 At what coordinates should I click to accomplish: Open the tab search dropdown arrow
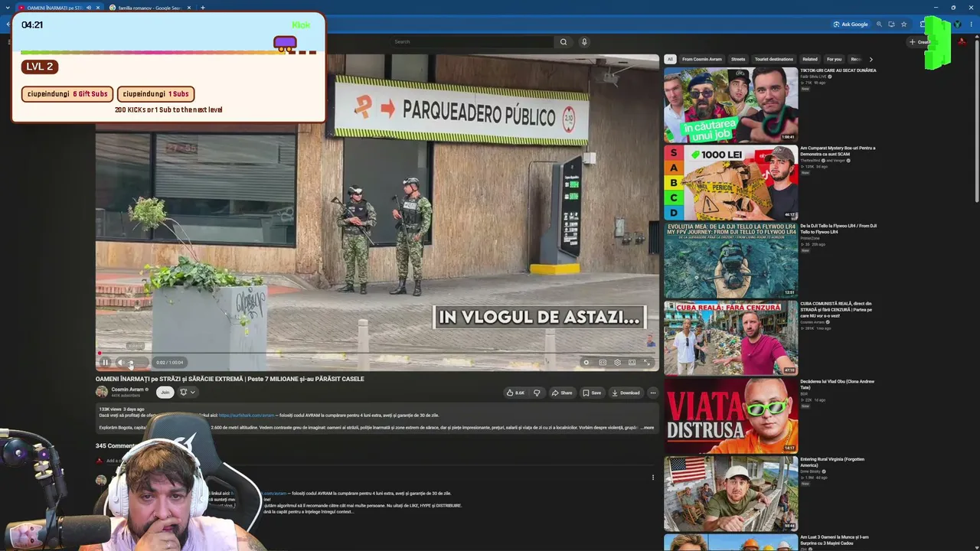point(8,8)
